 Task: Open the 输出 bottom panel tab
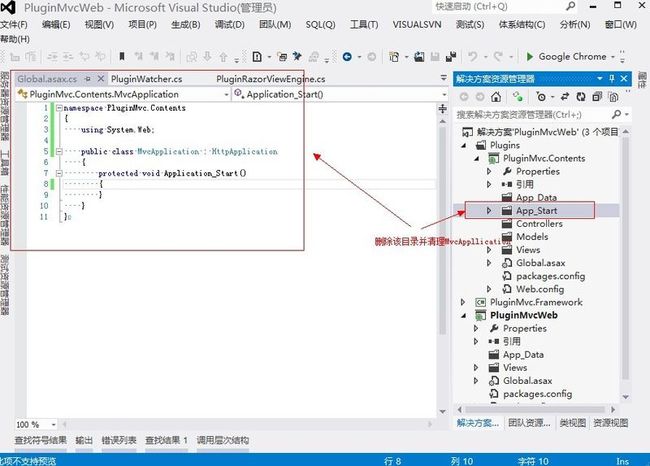84,440
